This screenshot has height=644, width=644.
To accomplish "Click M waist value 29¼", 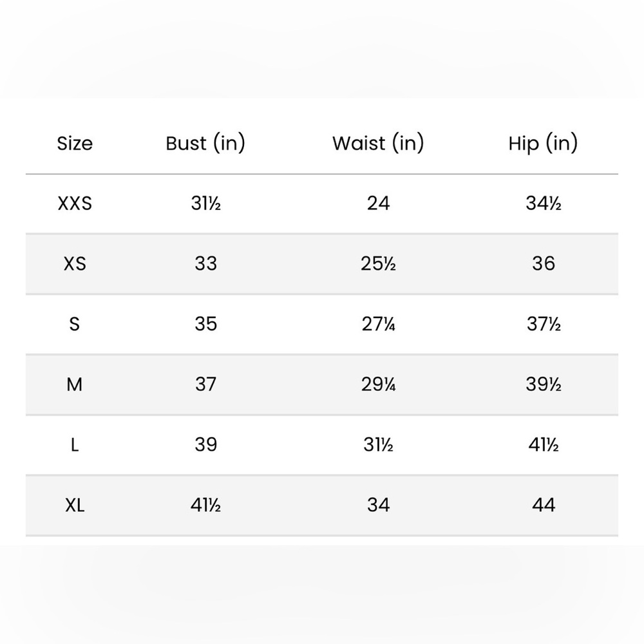I will (x=378, y=384).
